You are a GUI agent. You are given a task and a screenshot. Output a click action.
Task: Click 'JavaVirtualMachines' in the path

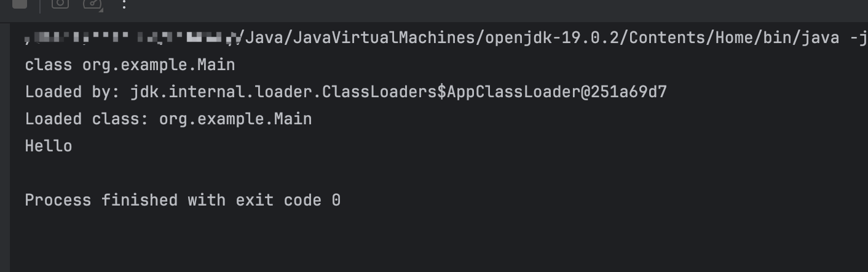point(384,38)
